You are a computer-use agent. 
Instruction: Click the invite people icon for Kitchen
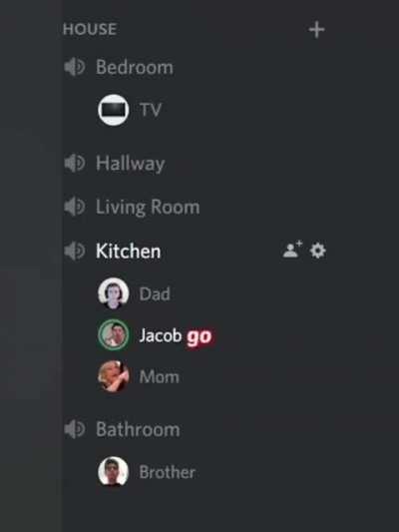pos(292,250)
